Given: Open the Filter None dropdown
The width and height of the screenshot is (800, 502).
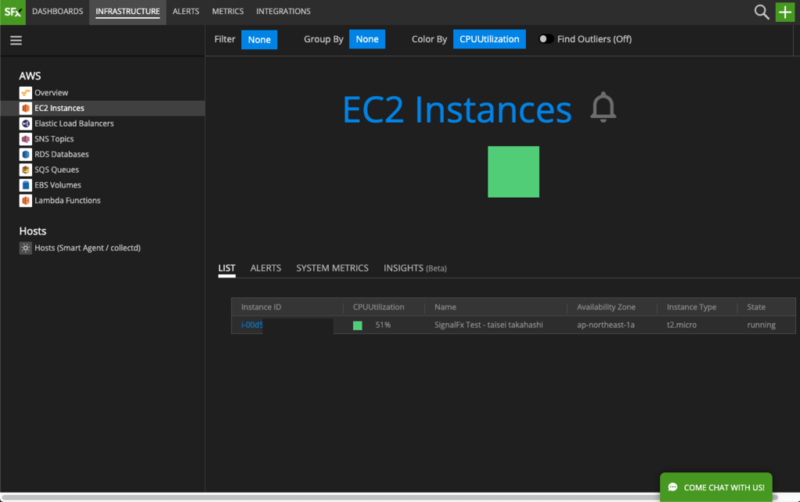Looking at the screenshot, I should coord(259,39).
